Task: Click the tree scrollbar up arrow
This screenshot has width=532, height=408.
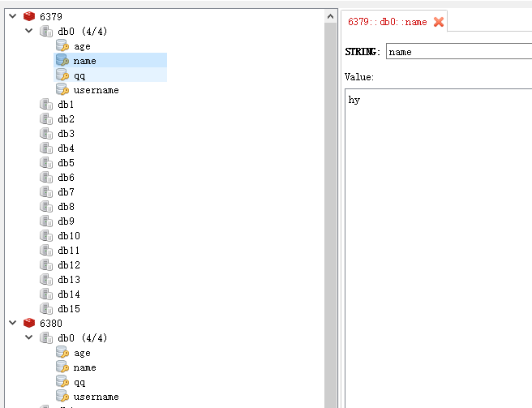Action: [330, 16]
